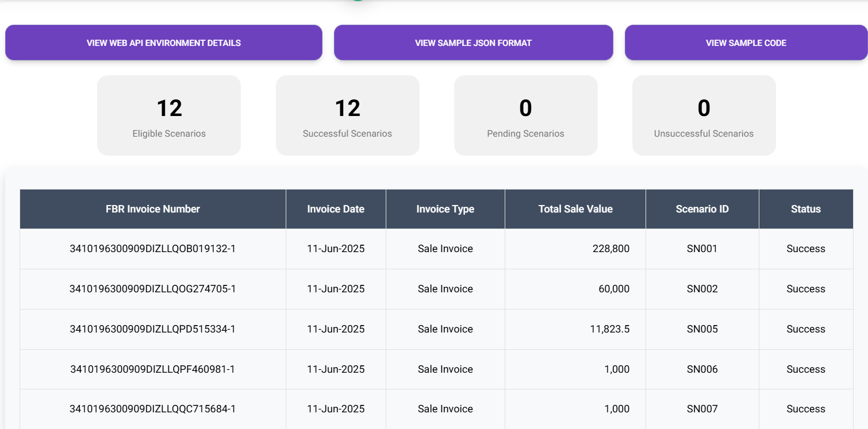
Task: Click the Scenario ID column header
Action: 702,209
